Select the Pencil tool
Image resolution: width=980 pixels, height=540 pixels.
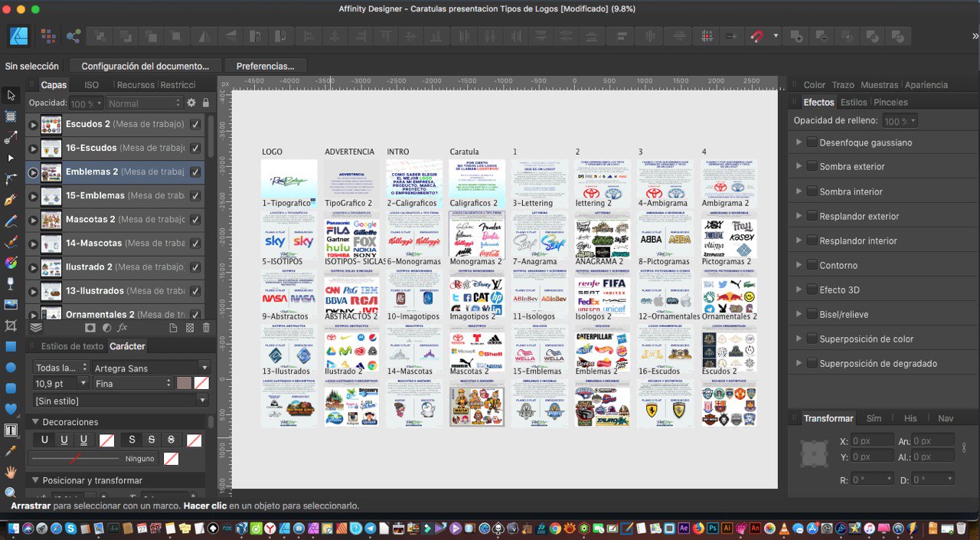(11, 221)
